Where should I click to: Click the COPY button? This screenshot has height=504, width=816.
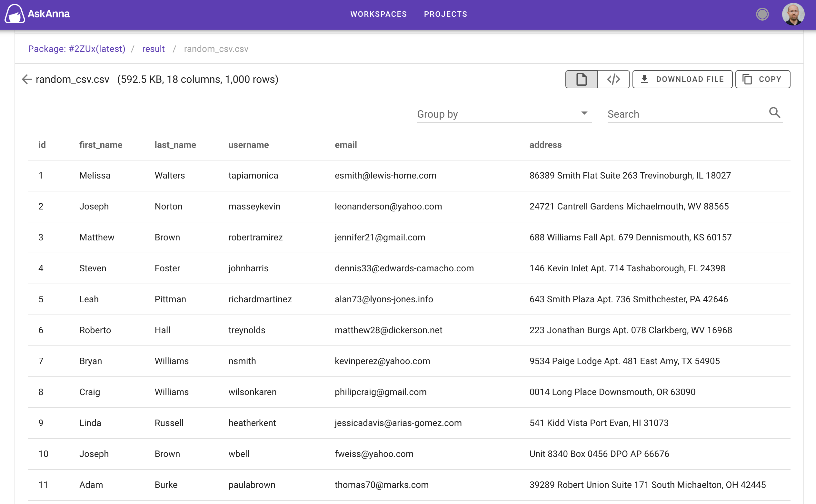click(762, 79)
